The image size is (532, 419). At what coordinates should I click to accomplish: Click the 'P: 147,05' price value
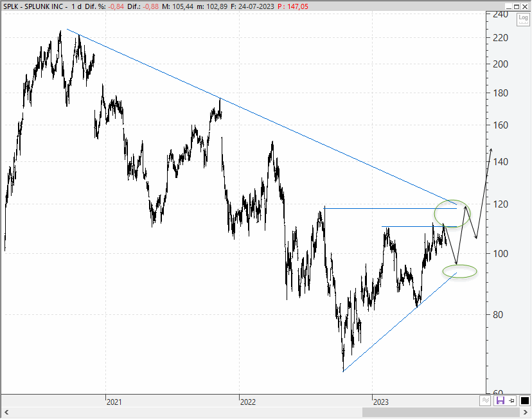pyautogui.click(x=293, y=6)
